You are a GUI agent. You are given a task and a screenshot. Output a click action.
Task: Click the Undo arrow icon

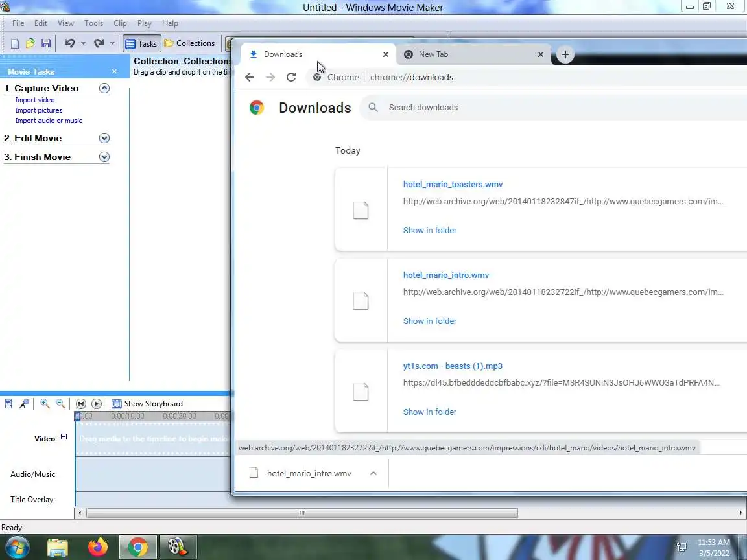click(69, 43)
